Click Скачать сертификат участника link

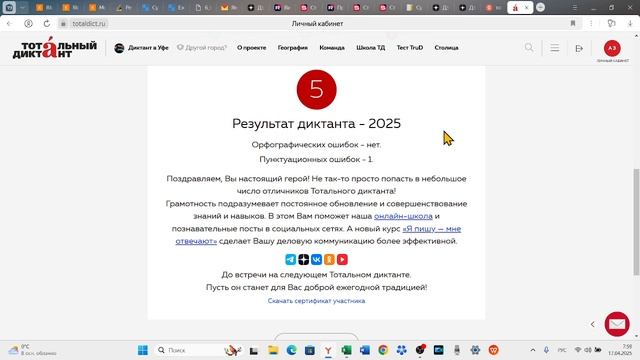click(x=316, y=301)
